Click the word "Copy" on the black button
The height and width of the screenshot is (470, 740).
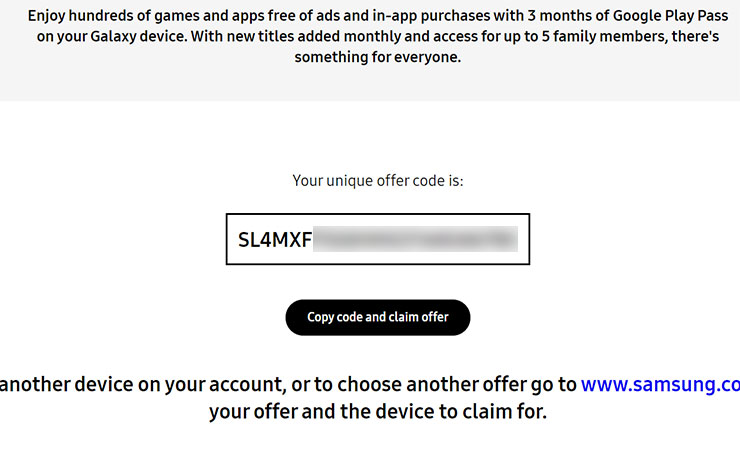click(321, 317)
